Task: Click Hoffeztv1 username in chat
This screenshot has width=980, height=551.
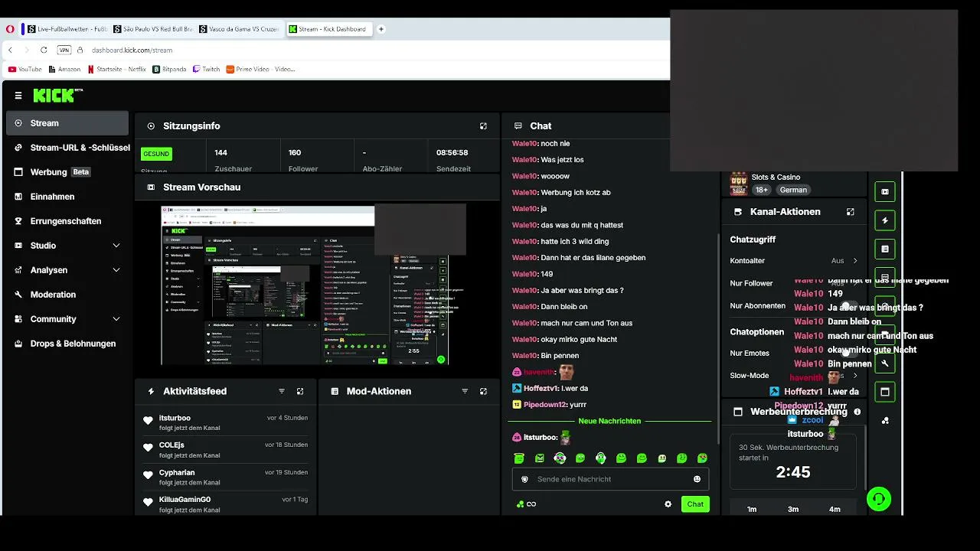Action: pos(541,389)
